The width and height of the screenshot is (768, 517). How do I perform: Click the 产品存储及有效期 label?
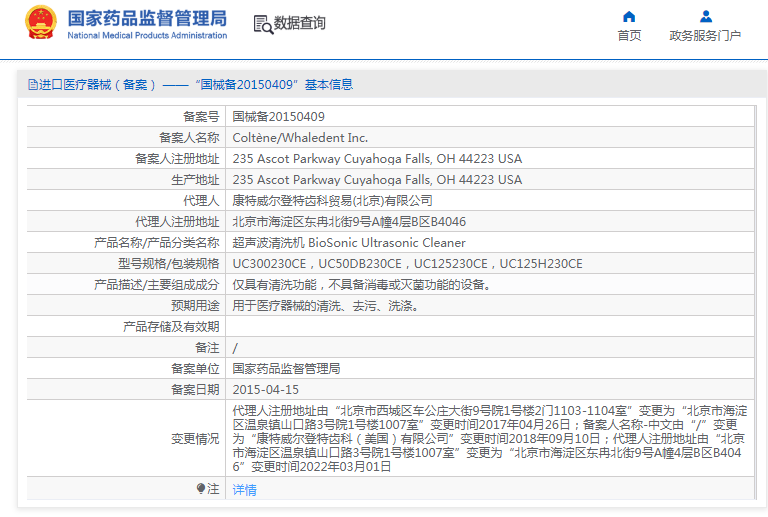coord(171,327)
